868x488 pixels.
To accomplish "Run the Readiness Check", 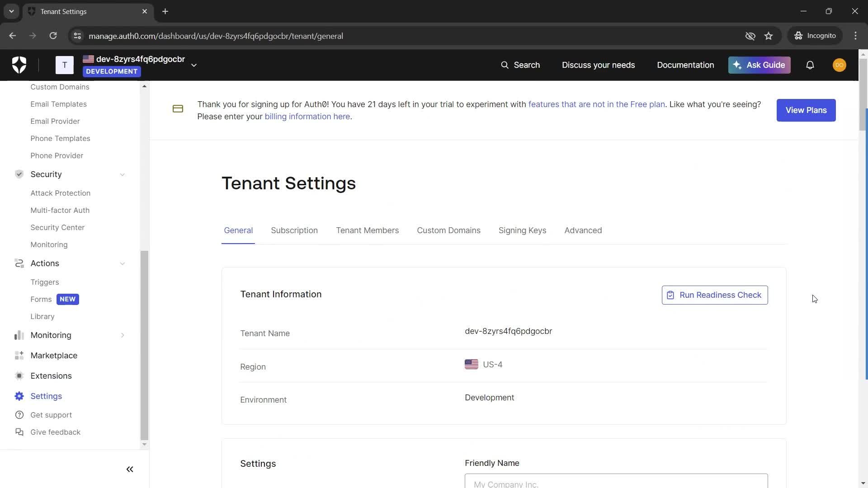I will pyautogui.click(x=715, y=295).
